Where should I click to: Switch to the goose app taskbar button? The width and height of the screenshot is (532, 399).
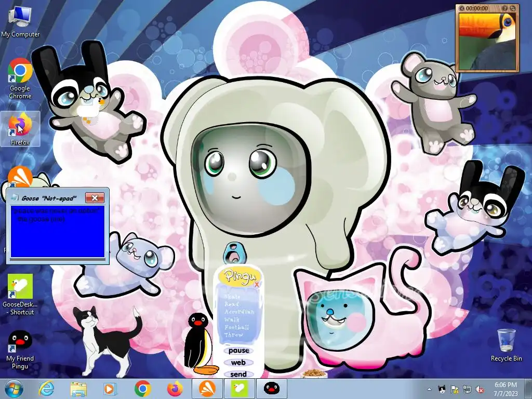click(239, 389)
